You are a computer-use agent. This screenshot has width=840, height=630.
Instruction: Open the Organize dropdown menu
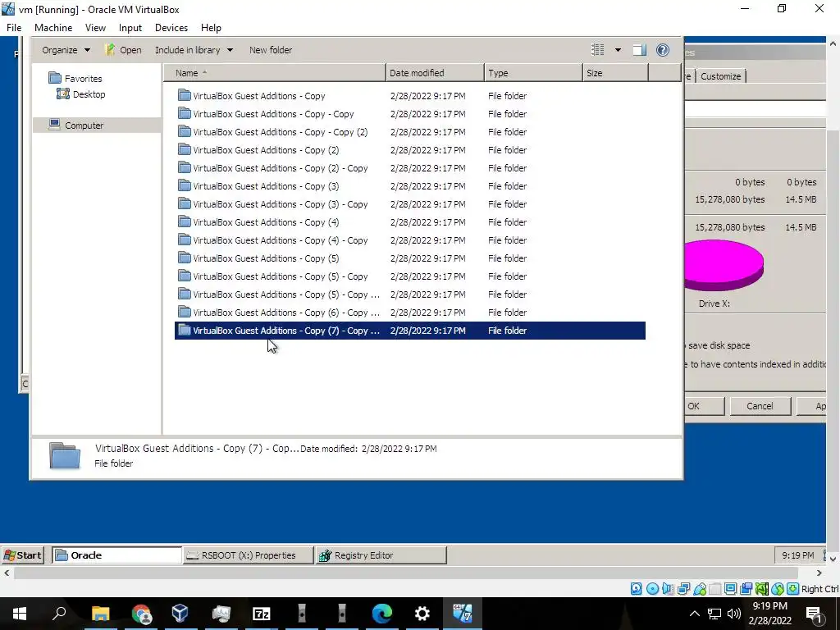(x=66, y=50)
